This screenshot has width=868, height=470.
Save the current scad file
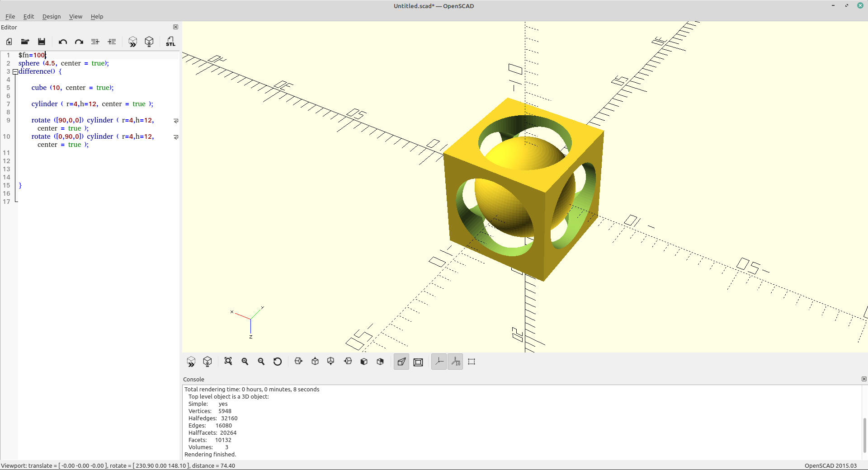[42, 42]
